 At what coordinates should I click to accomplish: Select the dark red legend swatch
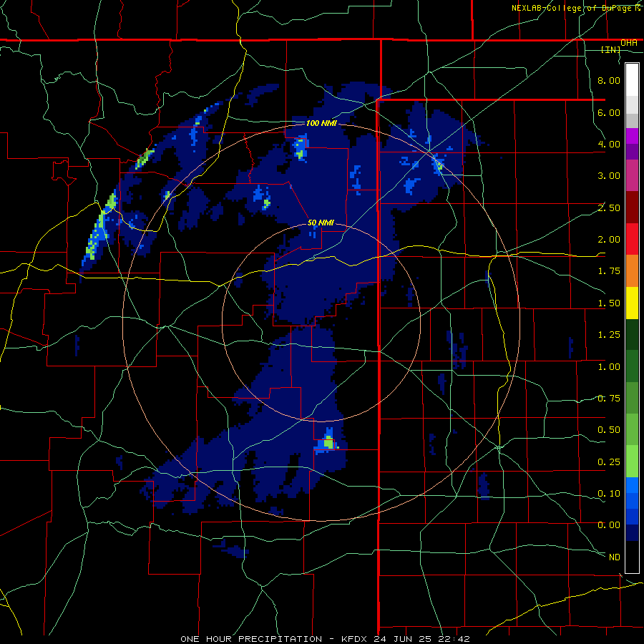pyautogui.click(x=632, y=208)
